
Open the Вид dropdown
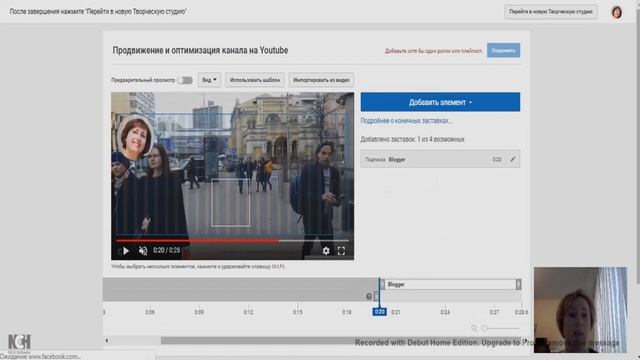click(x=209, y=80)
